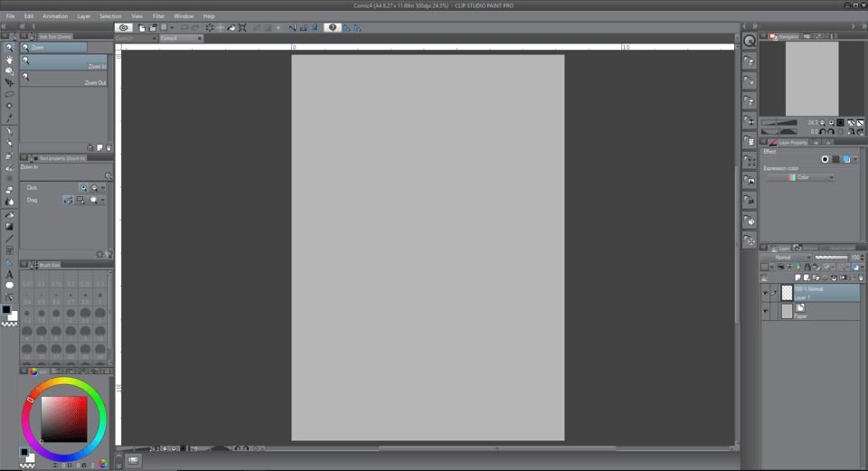Select the Eyedropper tool
868x471 pixels.
[x=10, y=118]
